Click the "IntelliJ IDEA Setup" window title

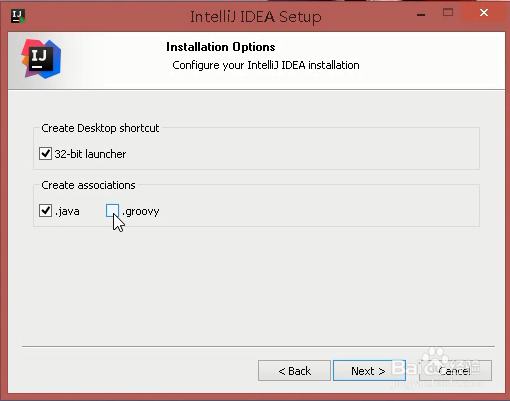[x=256, y=17]
